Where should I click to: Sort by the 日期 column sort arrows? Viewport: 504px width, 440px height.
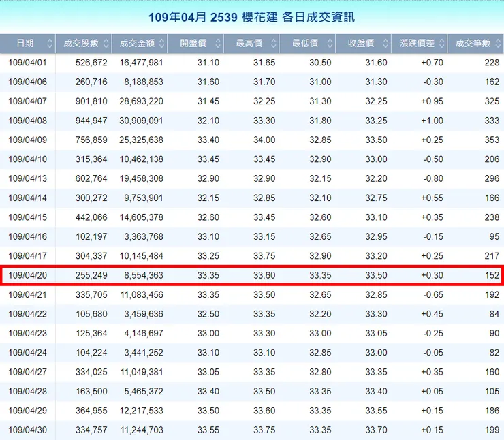click(50, 44)
